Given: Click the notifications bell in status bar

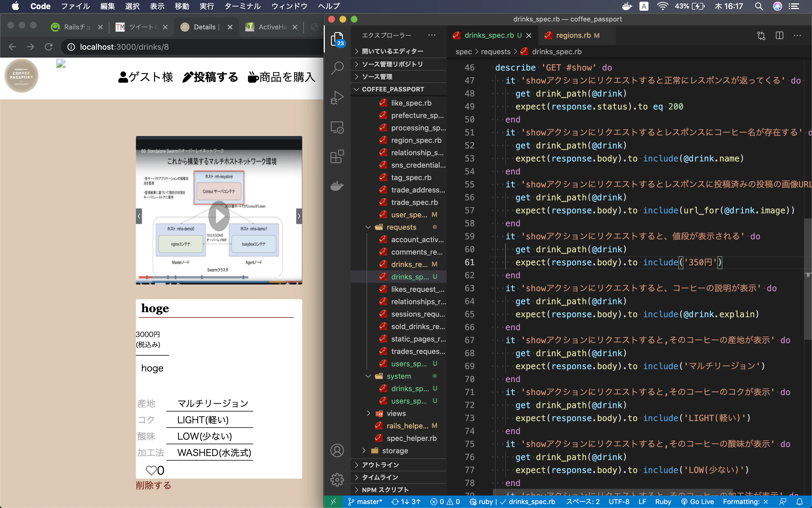Looking at the screenshot, I should 800,502.
